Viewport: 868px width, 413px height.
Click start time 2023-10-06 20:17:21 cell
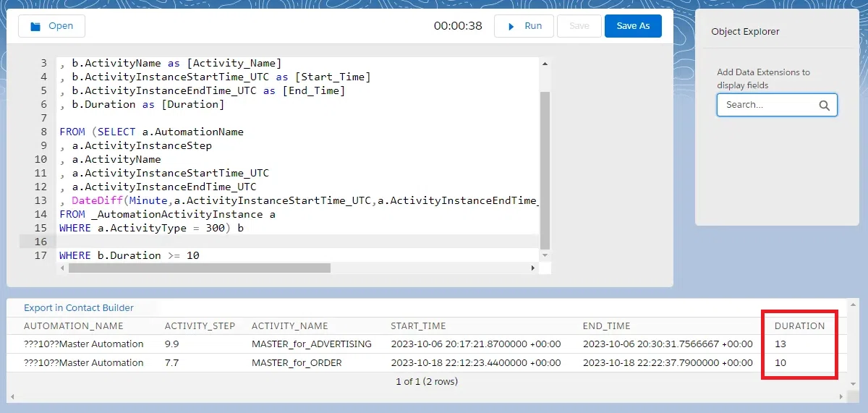[476, 344]
